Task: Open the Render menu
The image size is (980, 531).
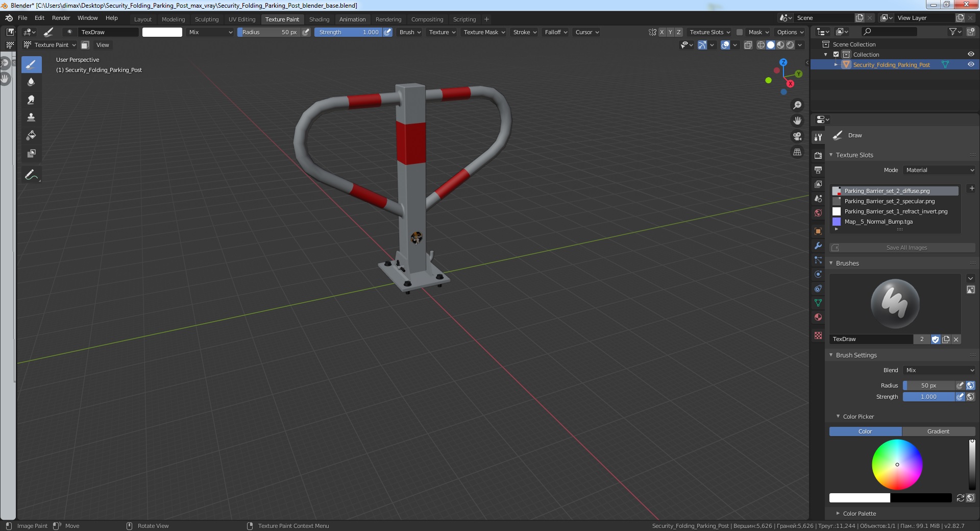Action: click(x=61, y=18)
